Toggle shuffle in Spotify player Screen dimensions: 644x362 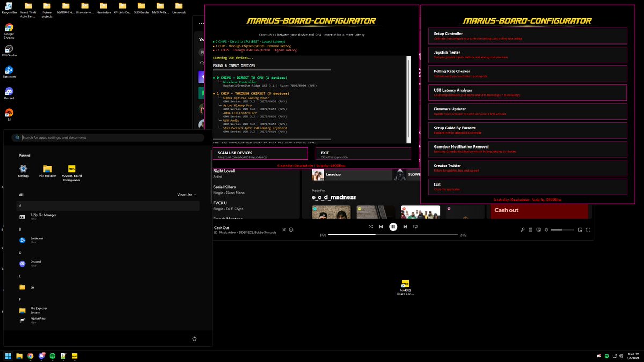click(371, 227)
